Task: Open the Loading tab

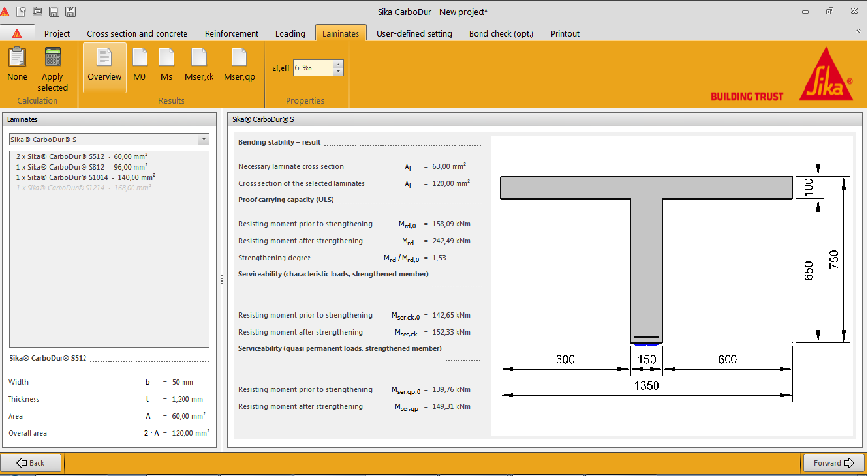Action: point(290,33)
